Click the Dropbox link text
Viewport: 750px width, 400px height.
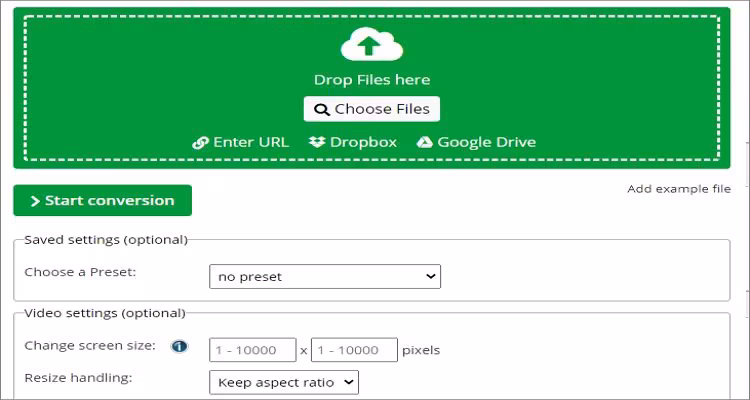tap(364, 143)
